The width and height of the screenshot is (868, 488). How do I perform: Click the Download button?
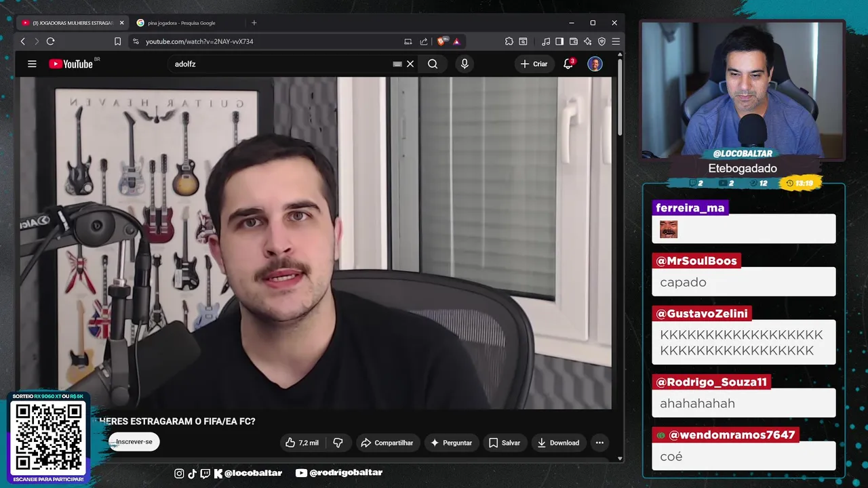pos(559,443)
